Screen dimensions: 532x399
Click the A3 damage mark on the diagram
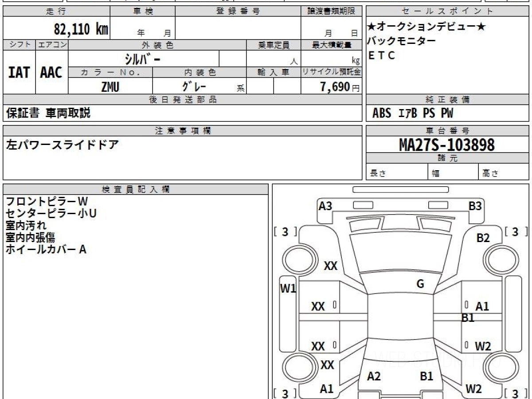pos(325,206)
